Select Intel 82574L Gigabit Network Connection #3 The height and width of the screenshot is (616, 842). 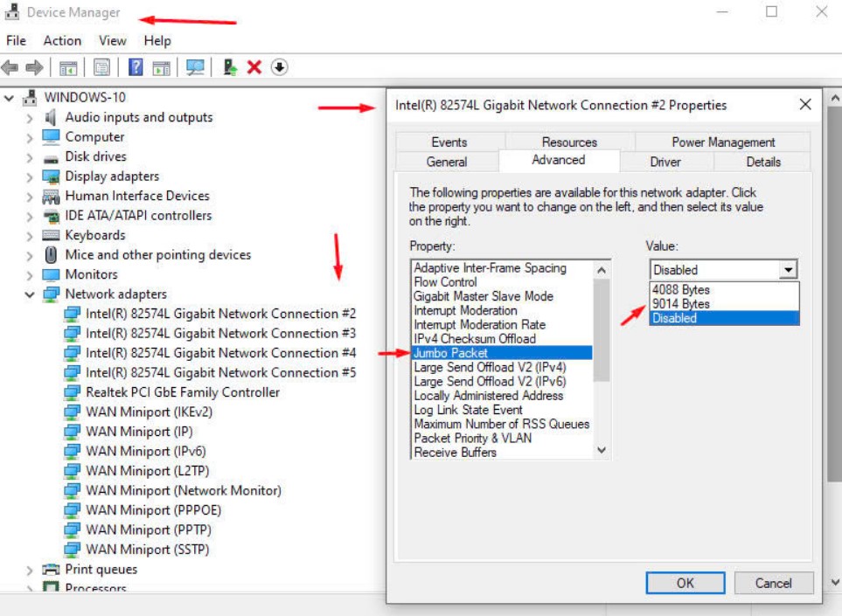point(220,334)
